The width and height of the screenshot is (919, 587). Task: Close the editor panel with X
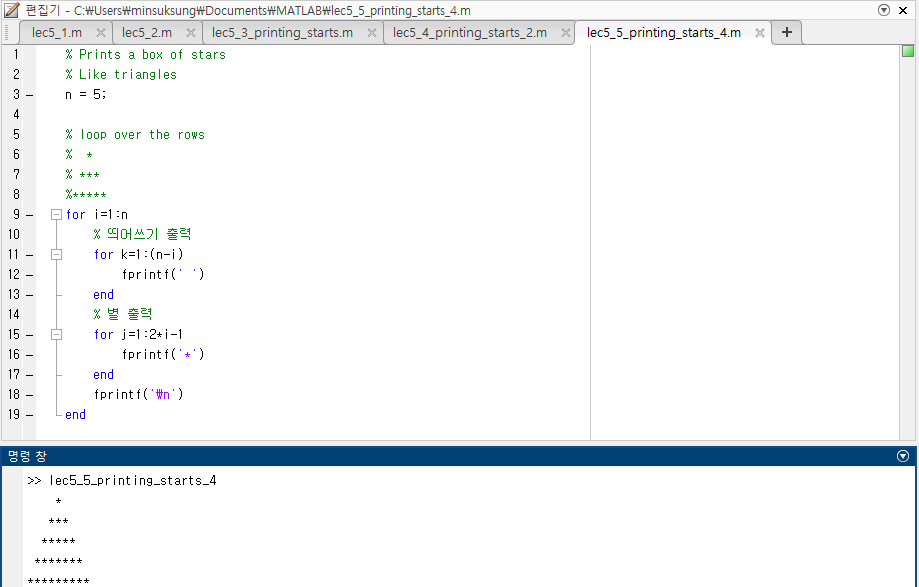(903, 10)
